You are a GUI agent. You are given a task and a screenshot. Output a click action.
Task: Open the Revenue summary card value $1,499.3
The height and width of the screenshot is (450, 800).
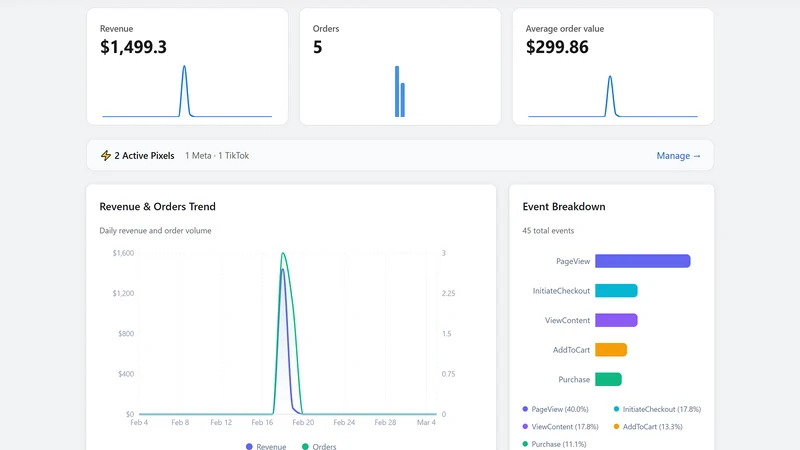point(133,47)
